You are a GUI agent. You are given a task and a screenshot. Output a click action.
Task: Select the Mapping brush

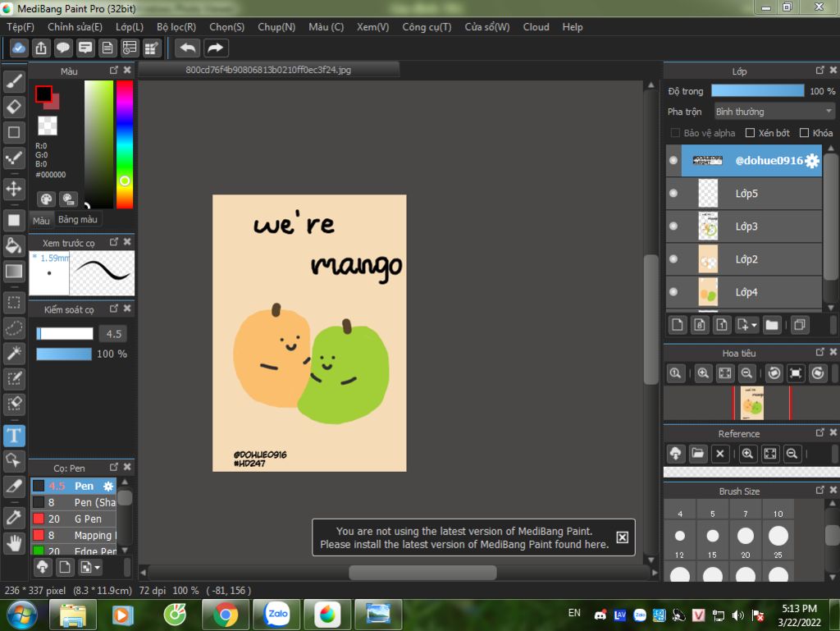click(73, 536)
